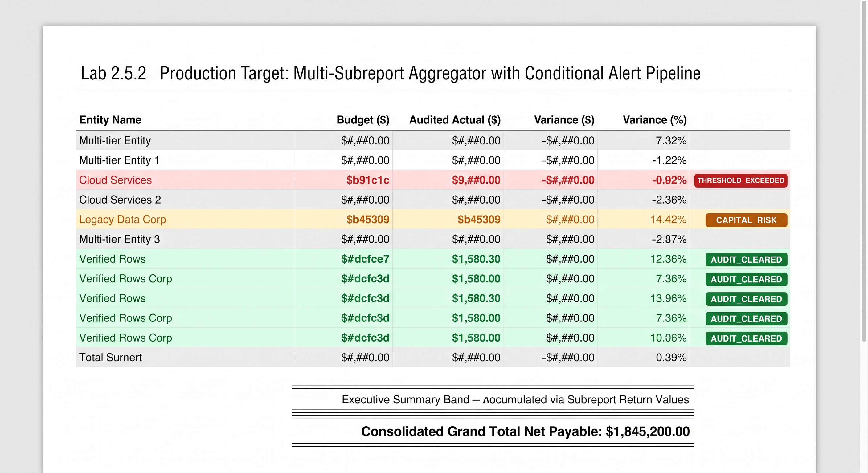
Task: Select the "Audited Actual ($)" column header
Action: (455, 120)
